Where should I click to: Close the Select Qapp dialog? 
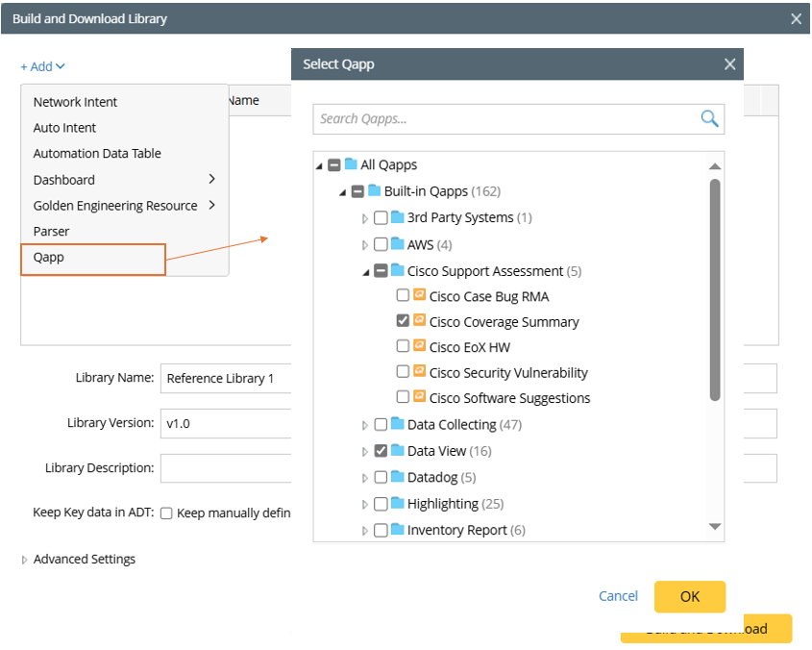[729, 64]
